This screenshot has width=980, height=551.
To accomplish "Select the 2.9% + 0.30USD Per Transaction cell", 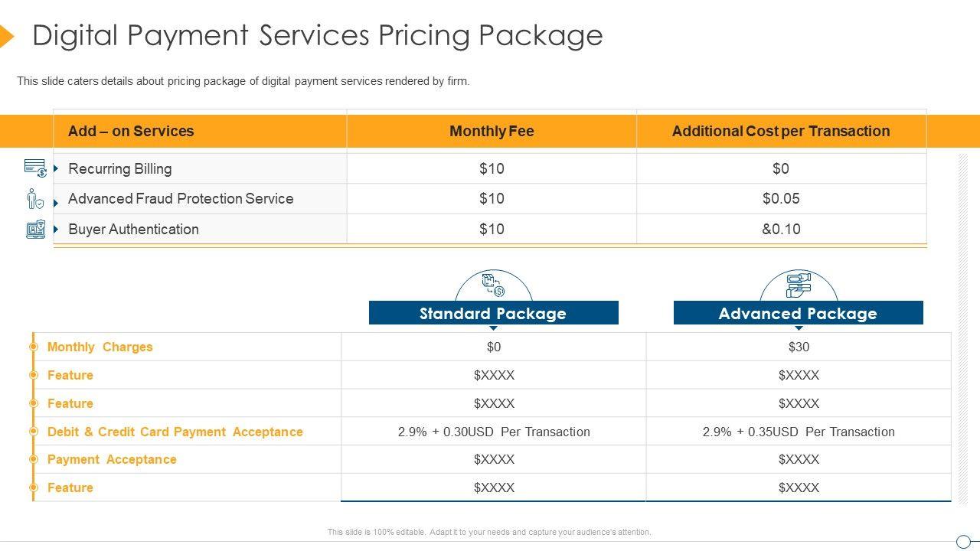I will pyautogui.click(x=494, y=432).
